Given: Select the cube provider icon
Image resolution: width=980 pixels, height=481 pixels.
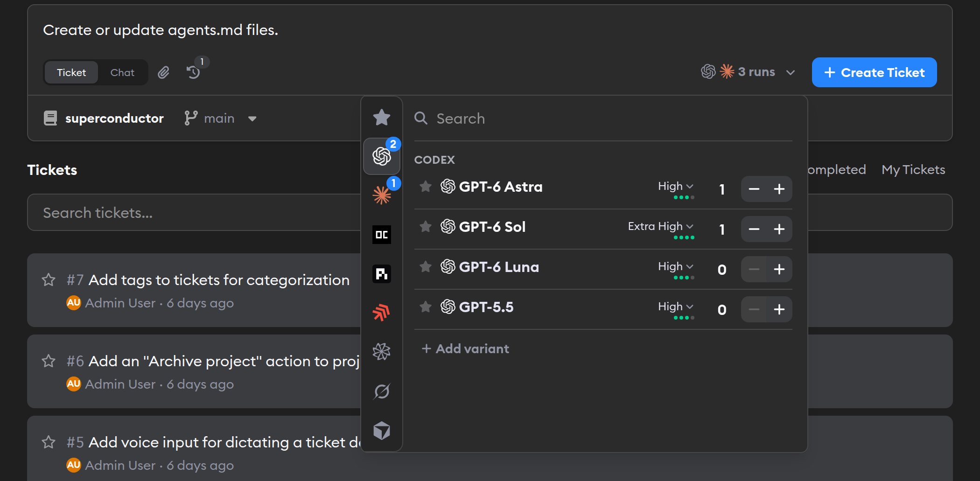Looking at the screenshot, I should (x=382, y=430).
